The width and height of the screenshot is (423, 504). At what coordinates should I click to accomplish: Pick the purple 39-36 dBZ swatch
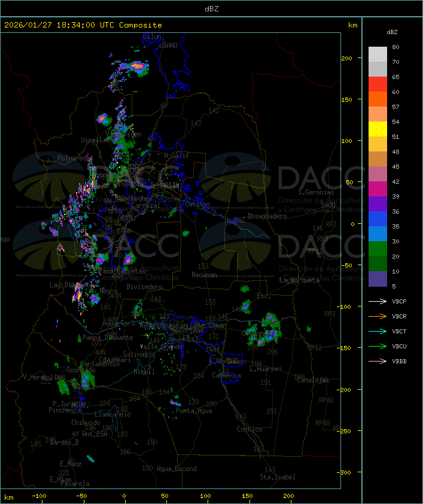pos(378,204)
